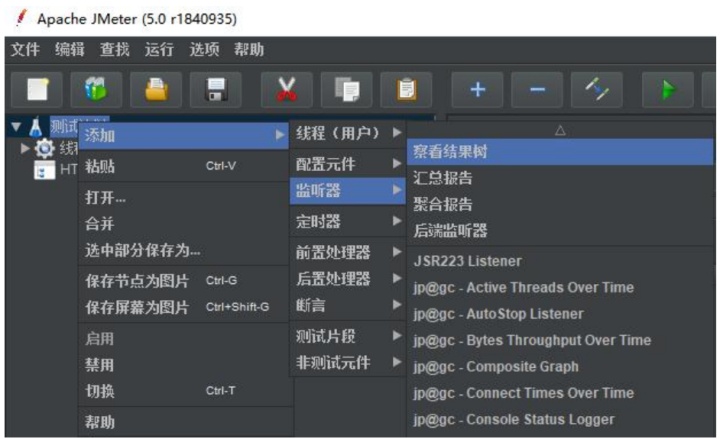Choose 合并 from the context menu

pyautogui.click(x=184, y=224)
